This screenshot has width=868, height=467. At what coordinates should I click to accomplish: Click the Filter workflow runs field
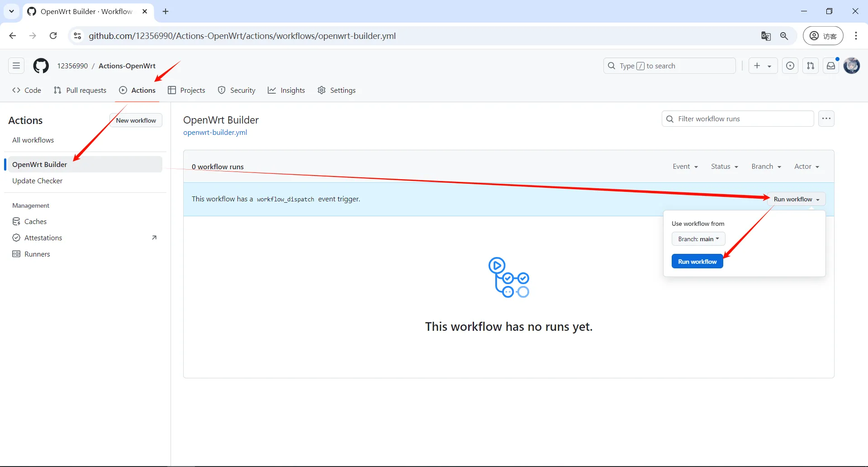tap(737, 118)
